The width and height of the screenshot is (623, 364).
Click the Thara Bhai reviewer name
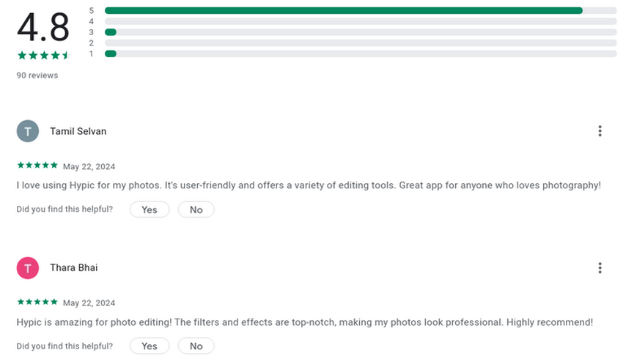[74, 268]
